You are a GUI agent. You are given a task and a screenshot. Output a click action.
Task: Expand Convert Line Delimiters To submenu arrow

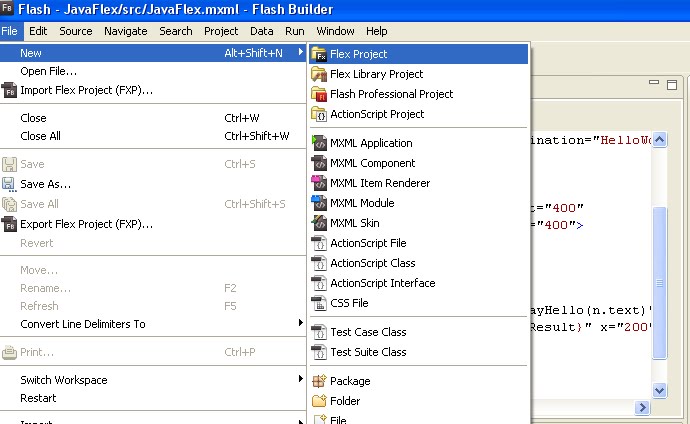click(301, 323)
